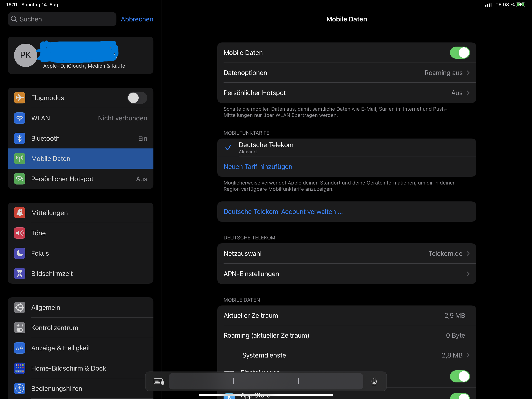This screenshot has height=399, width=532.
Task: Open Datenoptionen with Roaming aus chevron
Action: coord(346,73)
